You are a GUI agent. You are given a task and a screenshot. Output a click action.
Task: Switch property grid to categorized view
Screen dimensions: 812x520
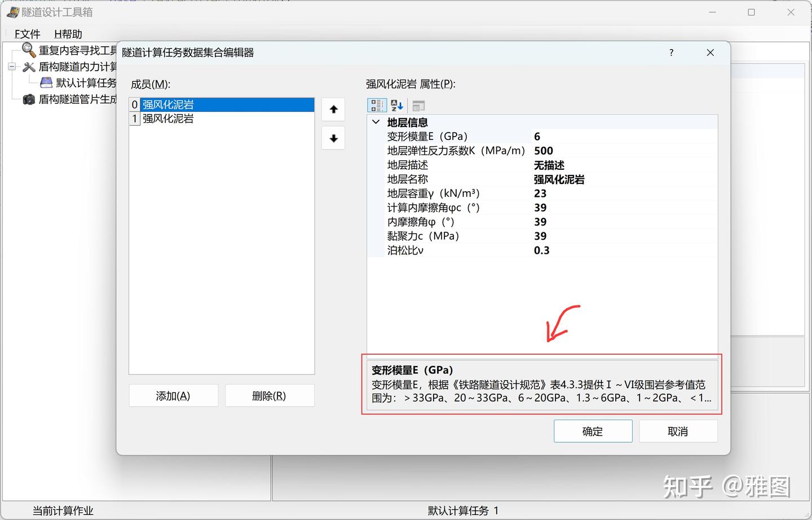376,105
